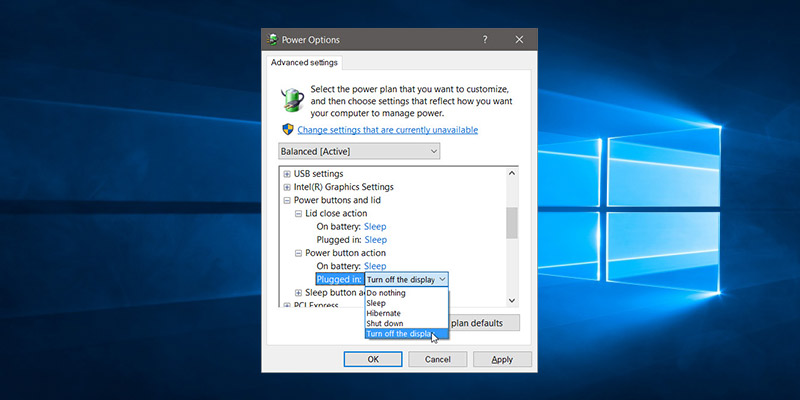
Task: Collapse Power buttons and lid node
Action: [287, 200]
